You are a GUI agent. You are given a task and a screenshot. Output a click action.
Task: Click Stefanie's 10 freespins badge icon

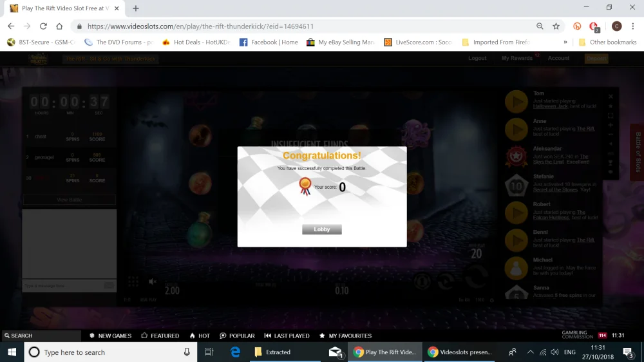point(516,186)
